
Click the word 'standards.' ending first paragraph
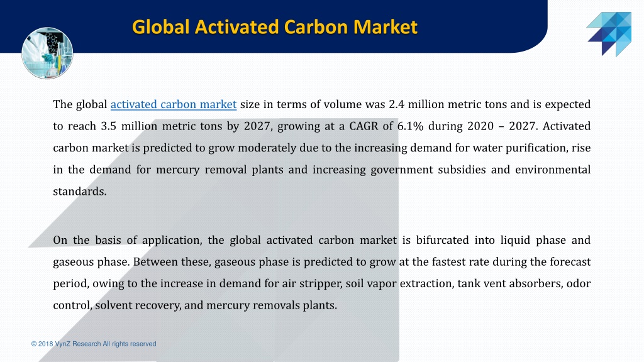click(80, 191)
